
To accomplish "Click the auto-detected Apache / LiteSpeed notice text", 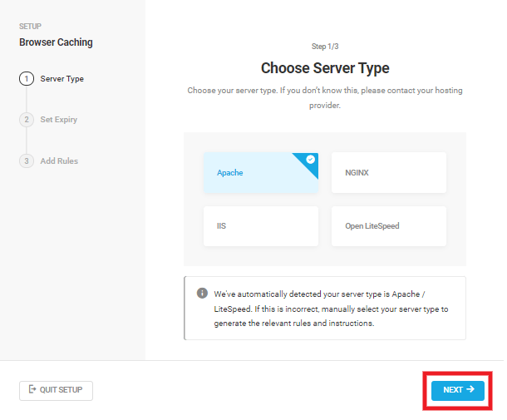I will (x=331, y=309).
